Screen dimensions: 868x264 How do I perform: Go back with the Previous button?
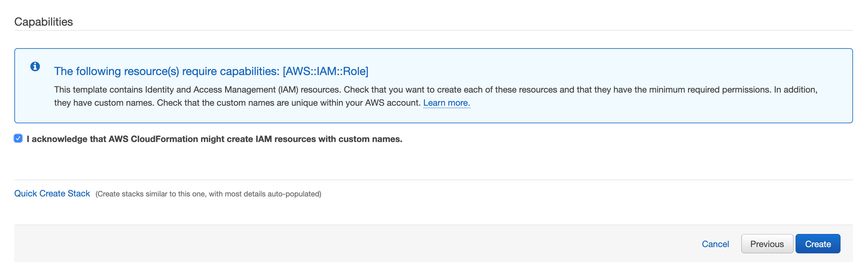[767, 244]
